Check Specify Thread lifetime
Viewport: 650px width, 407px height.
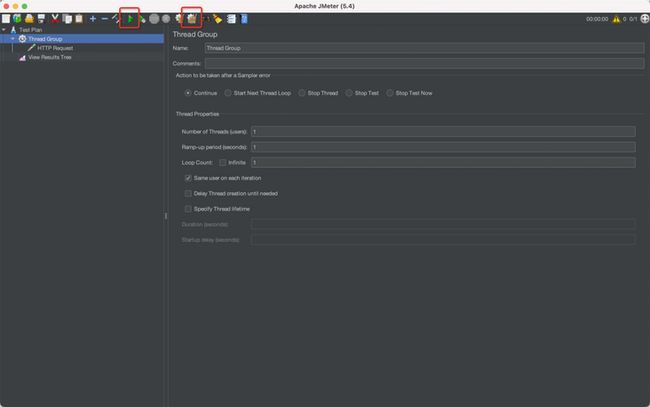188,209
